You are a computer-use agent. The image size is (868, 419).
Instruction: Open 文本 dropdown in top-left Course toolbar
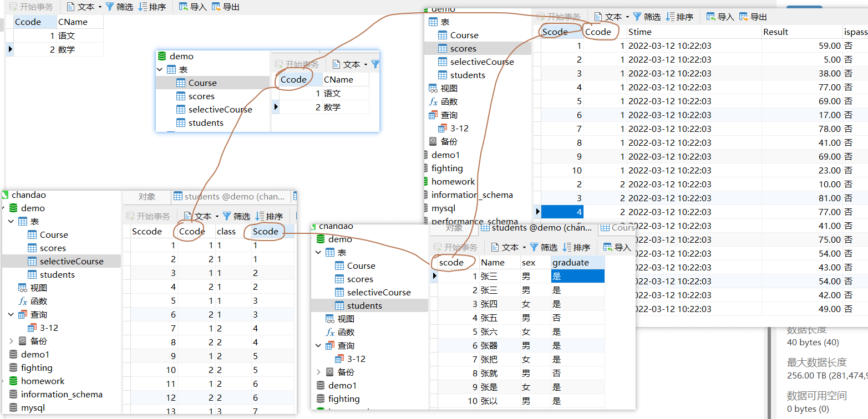[84, 7]
